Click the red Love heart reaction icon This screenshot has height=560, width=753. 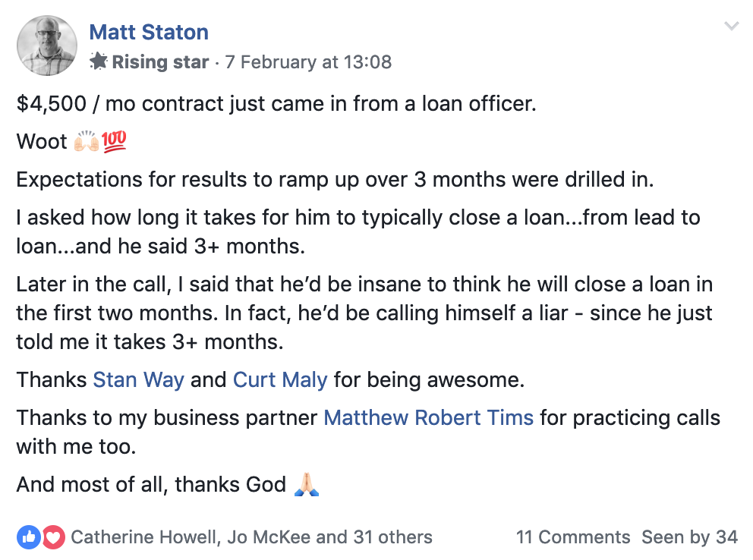(x=53, y=537)
